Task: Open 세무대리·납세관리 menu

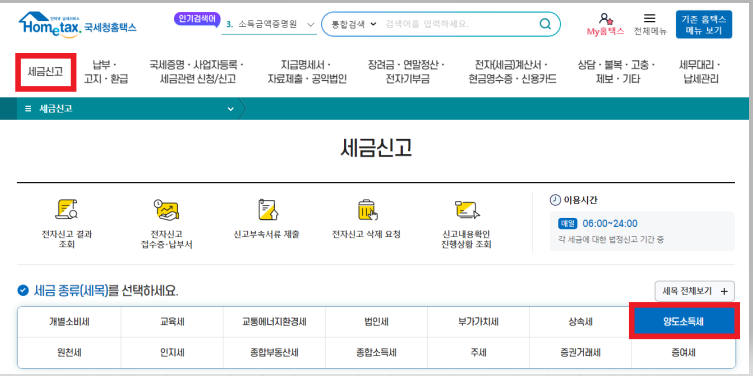Action: [x=701, y=72]
